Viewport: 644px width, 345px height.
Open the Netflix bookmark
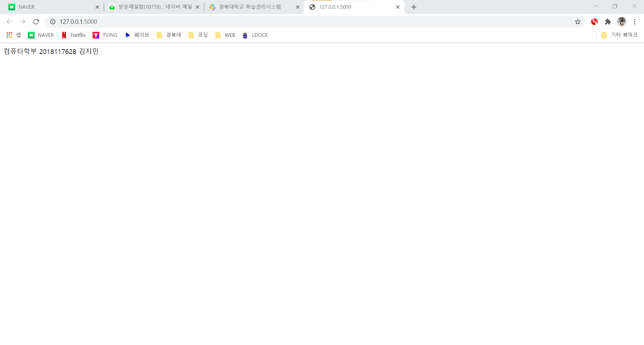coord(73,35)
